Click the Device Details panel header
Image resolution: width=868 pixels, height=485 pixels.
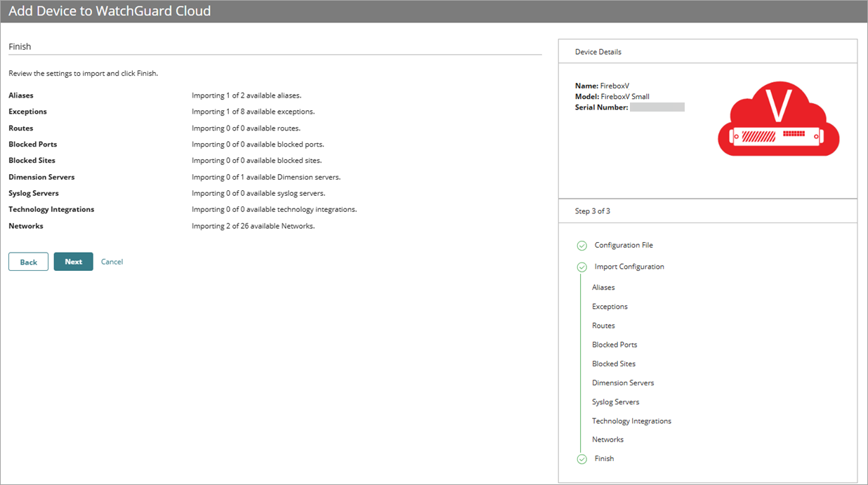tap(707, 52)
